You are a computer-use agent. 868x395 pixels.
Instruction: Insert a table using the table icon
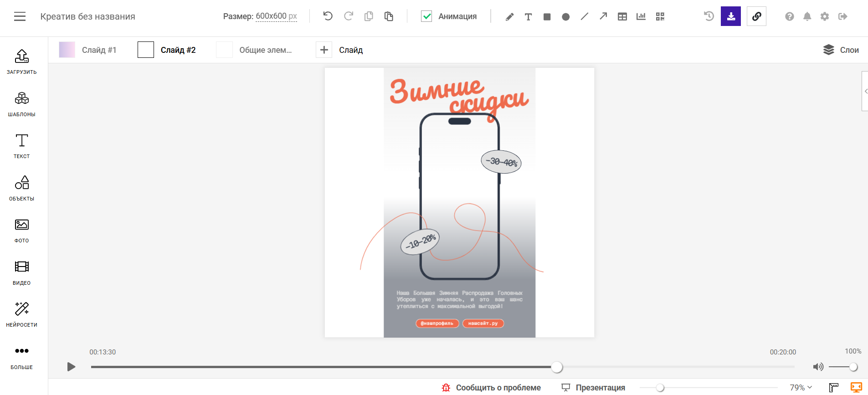point(622,17)
